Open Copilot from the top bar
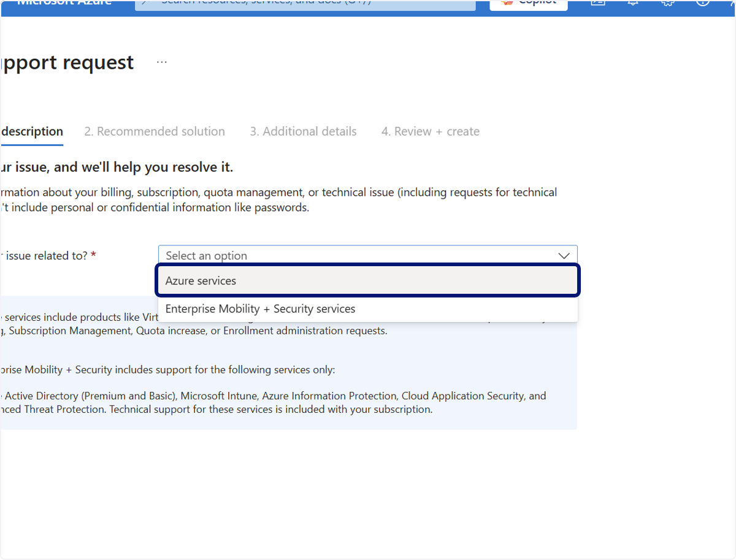This screenshot has width=736, height=560. pyautogui.click(x=529, y=4)
